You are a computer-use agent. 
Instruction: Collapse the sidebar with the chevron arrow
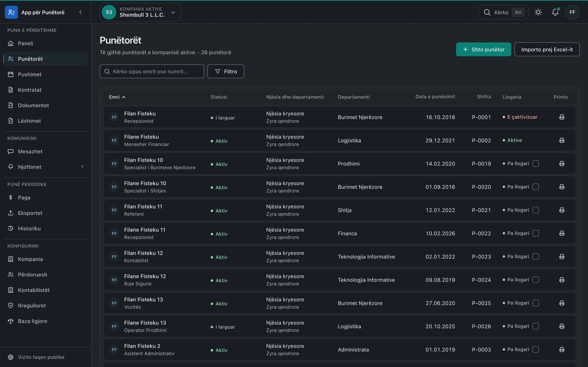81,12
